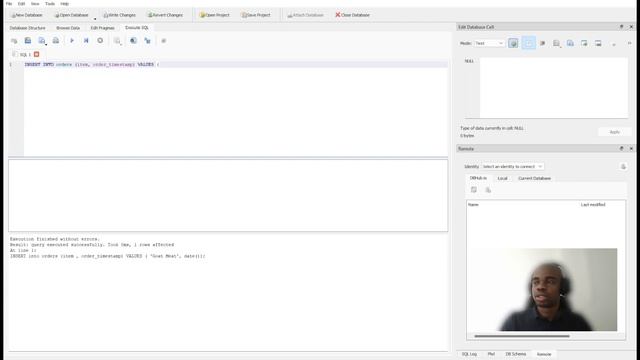Open a new SQL tab icon
The image size is (640, 360).
[x=14, y=41]
